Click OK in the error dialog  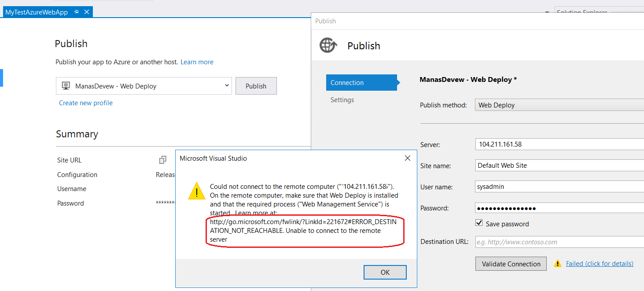coord(385,272)
